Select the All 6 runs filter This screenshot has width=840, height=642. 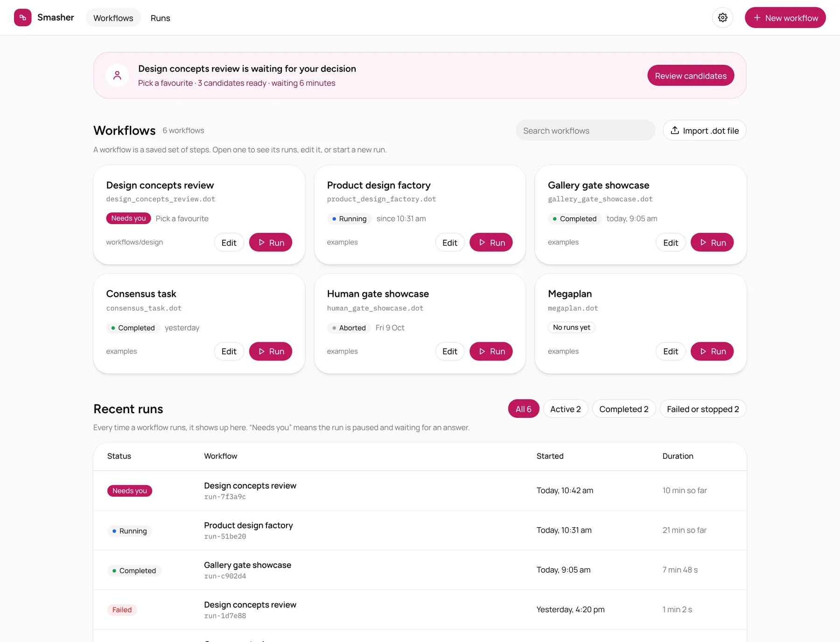click(523, 409)
